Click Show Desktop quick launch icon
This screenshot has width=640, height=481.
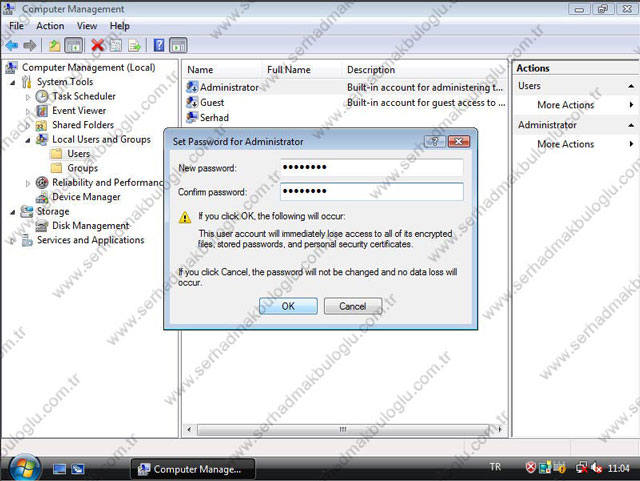(x=59, y=469)
